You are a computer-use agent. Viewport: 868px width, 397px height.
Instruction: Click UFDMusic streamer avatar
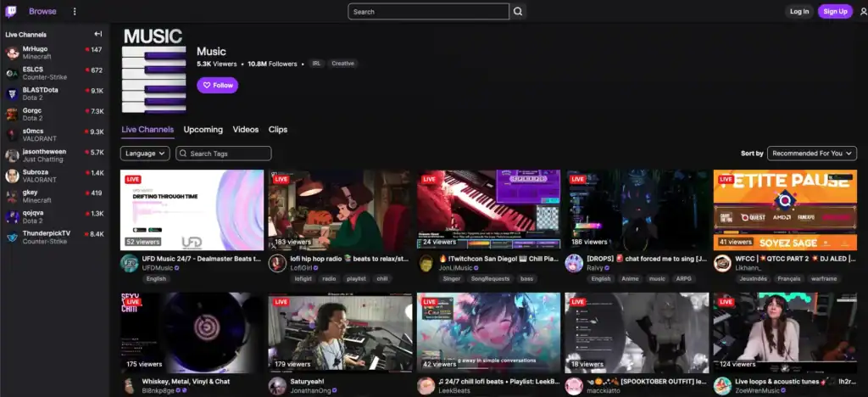129,263
